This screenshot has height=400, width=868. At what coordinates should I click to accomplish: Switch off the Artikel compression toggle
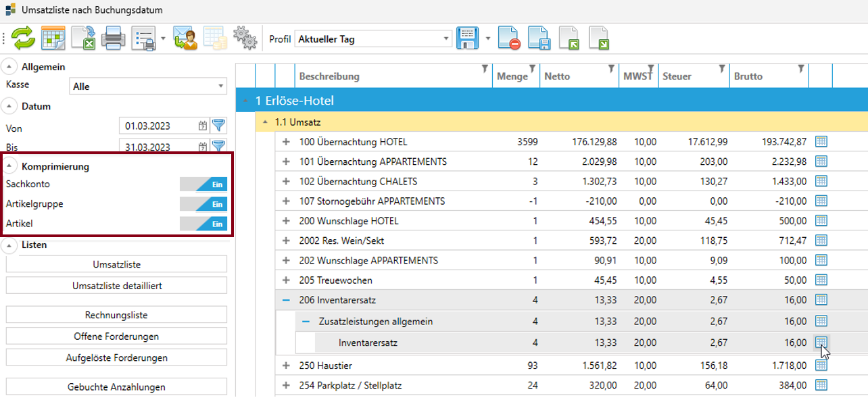(x=203, y=224)
